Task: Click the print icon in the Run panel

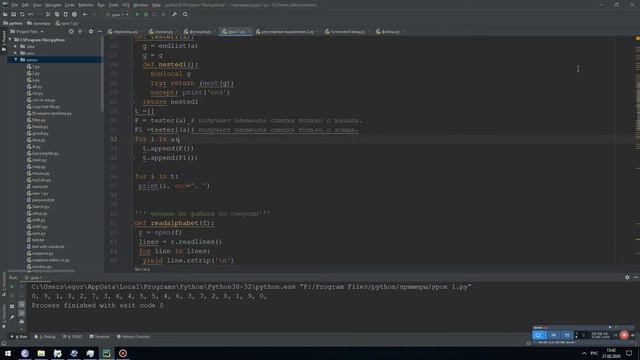Action: click(22, 321)
